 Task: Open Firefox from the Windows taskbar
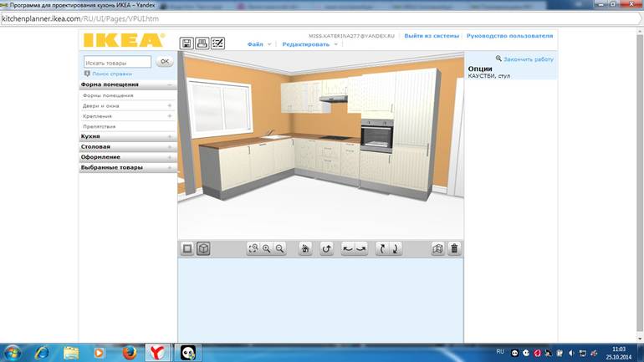click(x=127, y=352)
